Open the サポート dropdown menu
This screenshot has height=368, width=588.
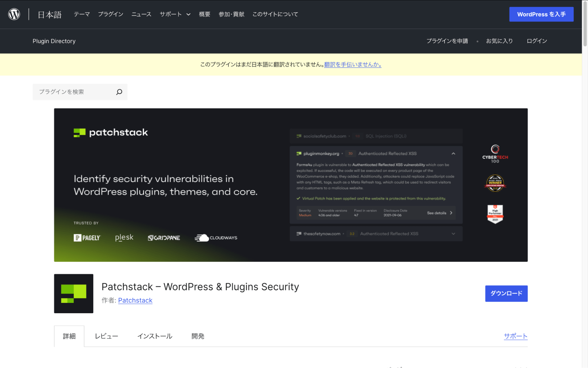pos(175,14)
